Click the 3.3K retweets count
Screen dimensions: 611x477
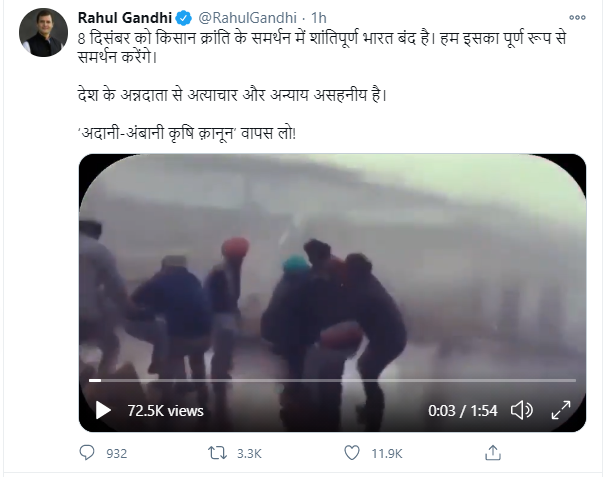[248, 453]
